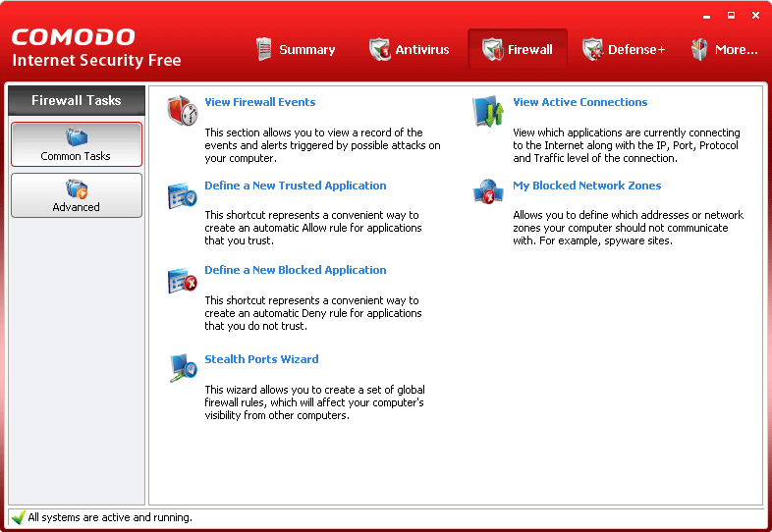Click the Trusted Application description text
This screenshot has width=772, height=532.
click(x=313, y=228)
